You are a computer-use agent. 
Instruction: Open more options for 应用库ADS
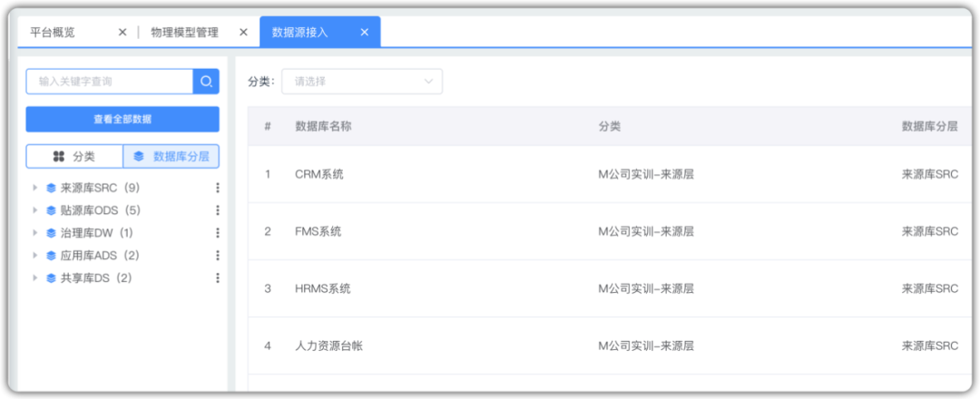(218, 256)
